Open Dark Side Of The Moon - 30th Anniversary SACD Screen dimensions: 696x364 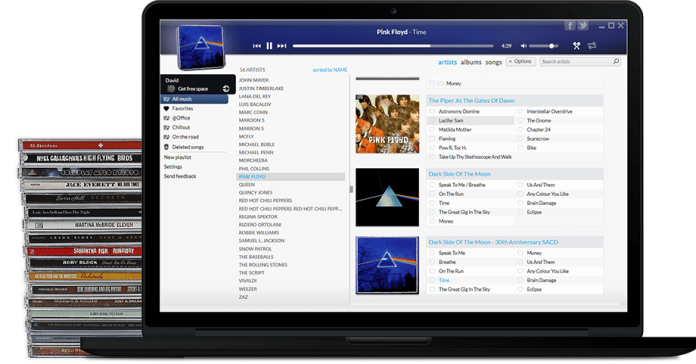point(493,242)
